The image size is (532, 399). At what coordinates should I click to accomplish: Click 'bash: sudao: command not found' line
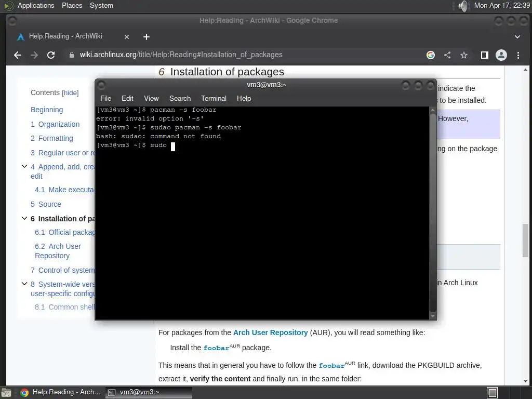158,137
